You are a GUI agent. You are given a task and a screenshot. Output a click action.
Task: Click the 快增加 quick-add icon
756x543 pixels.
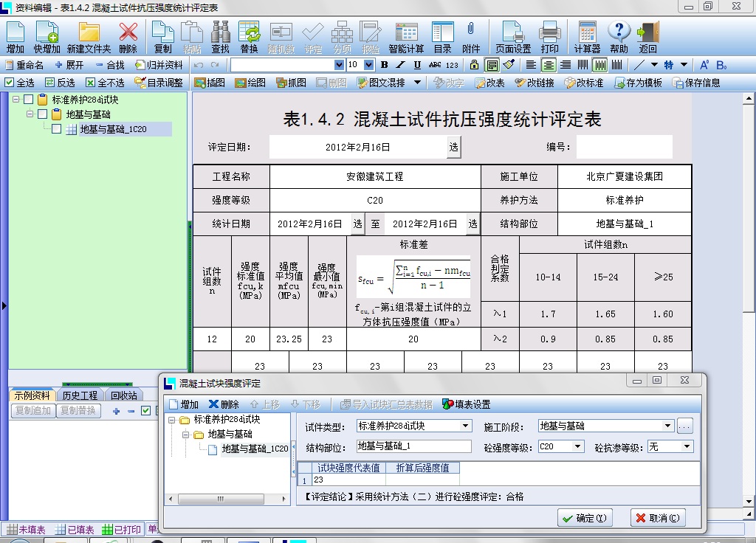(47, 37)
